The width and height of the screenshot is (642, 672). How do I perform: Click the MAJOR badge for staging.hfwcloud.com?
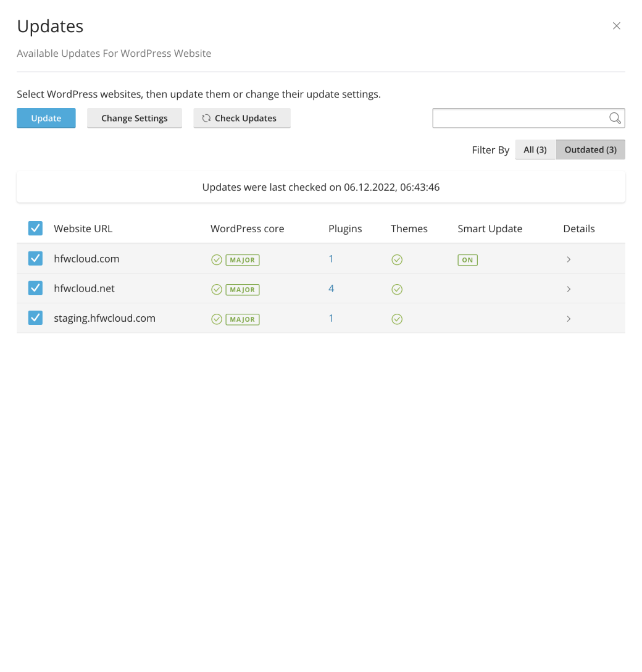tap(242, 319)
